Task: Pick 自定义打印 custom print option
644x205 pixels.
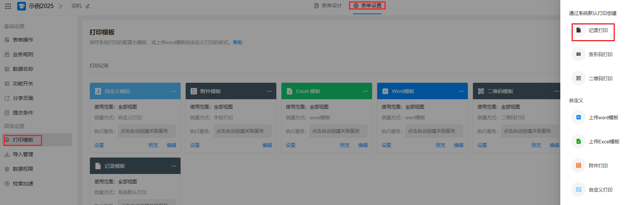Action: [600, 190]
